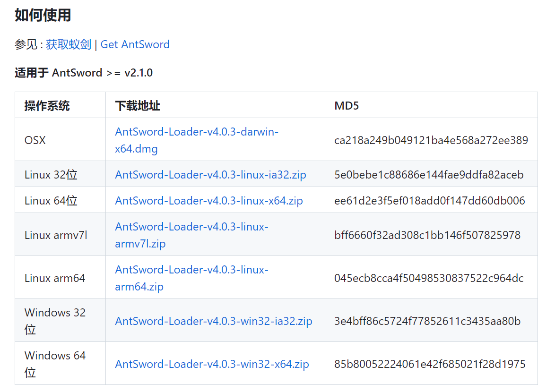Download the linux-armv7l.zip loader
This screenshot has width=555, height=392.
[191, 227]
